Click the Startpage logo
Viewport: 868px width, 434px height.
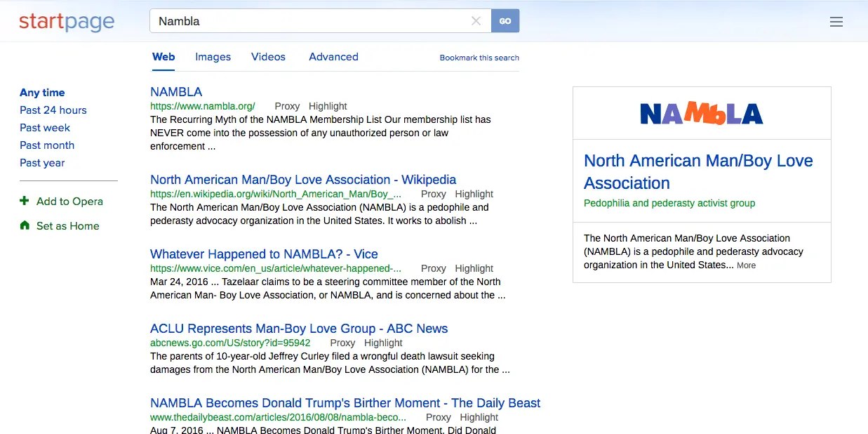[67, 22]
